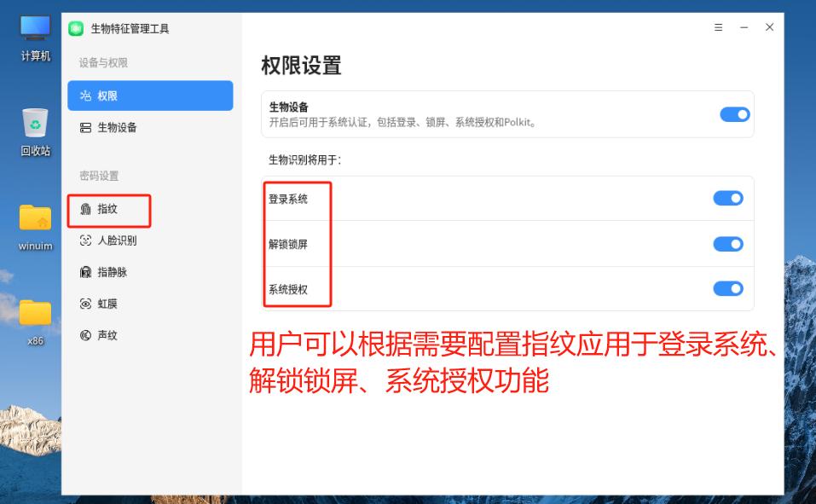Click the 解锁锁屏 row label
This screenshot has height=504, width=816.
(288, 244)
